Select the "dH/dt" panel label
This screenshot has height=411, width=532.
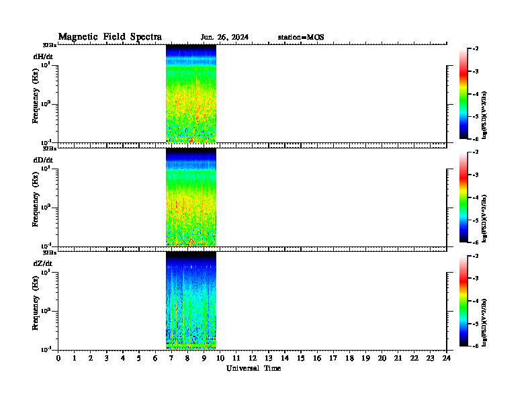(x=43, y=56)
